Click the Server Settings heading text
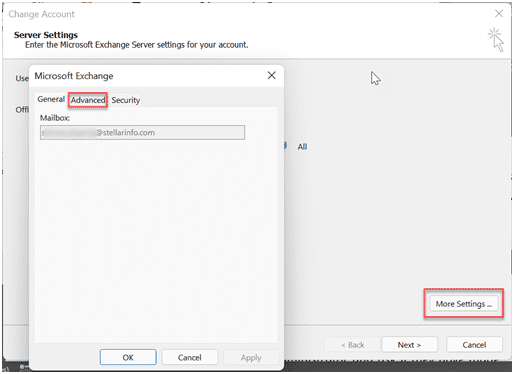This screenshot has width=514, height=374. [x=46, y=35]
